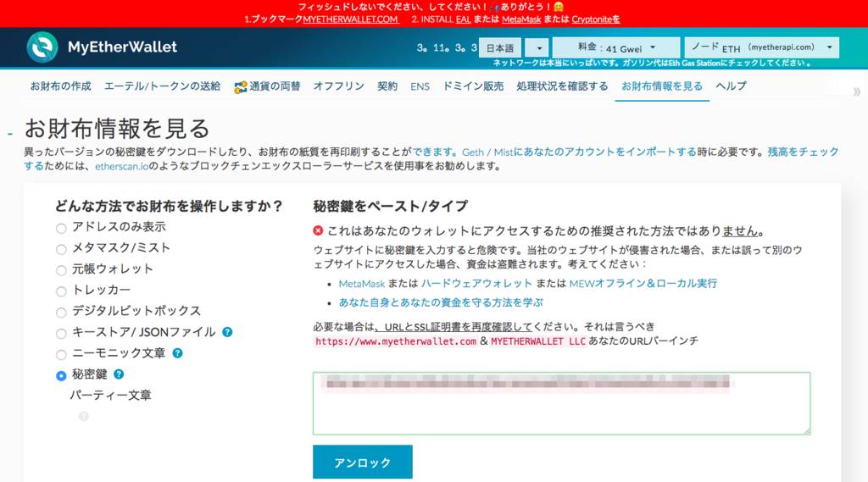
Task: Open the ノード ETH node dropdown
Action: tap(762, 47)
